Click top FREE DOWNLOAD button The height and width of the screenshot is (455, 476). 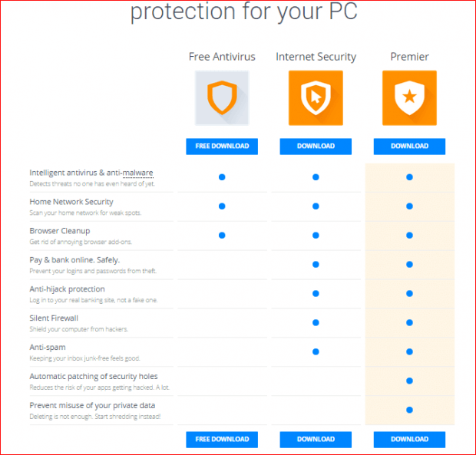point(222,147)
